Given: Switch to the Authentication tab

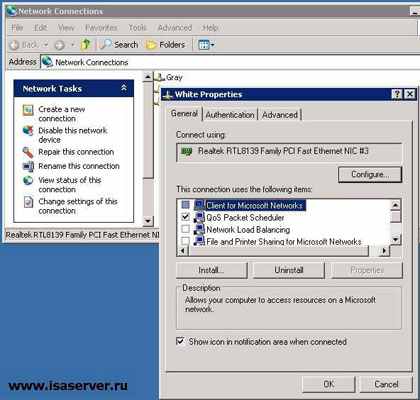Looking at the screenshot, I should click(x=230, y=115).
